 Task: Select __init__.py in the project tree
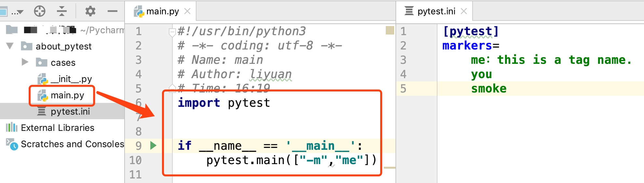point(71,79)
